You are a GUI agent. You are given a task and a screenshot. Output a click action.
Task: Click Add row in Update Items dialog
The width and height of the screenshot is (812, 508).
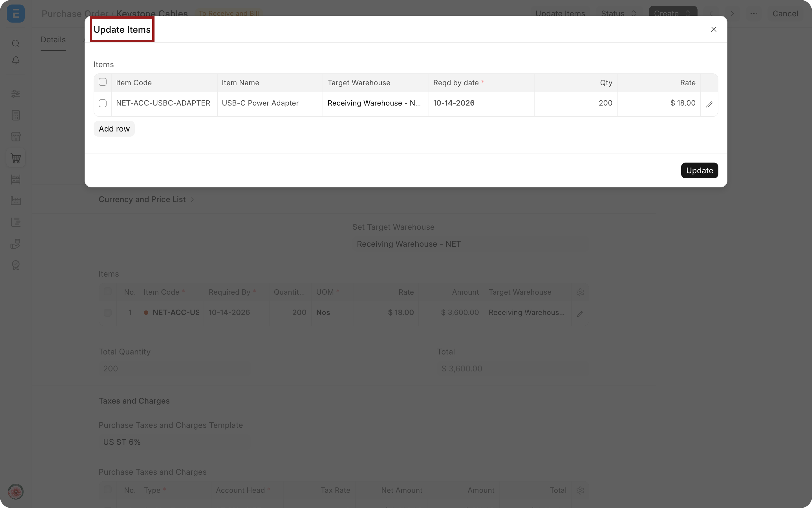pos(114,129)
